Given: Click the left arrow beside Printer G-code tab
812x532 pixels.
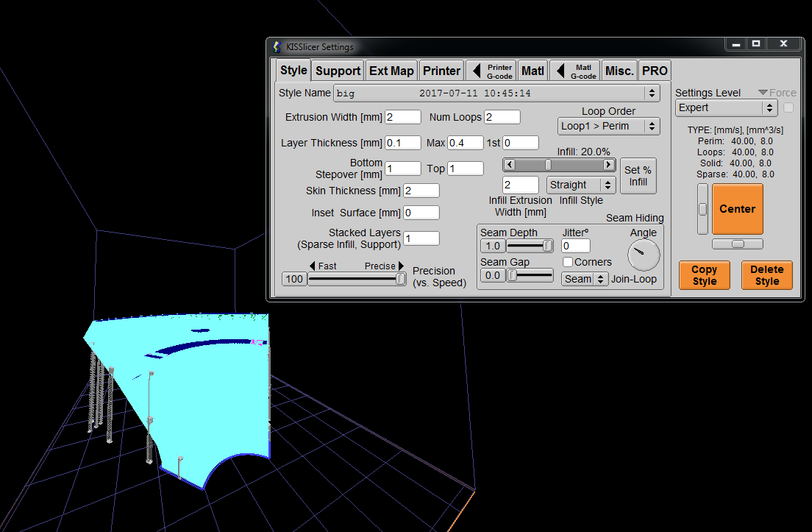Looking at the screenshot, I should point(477,71).
